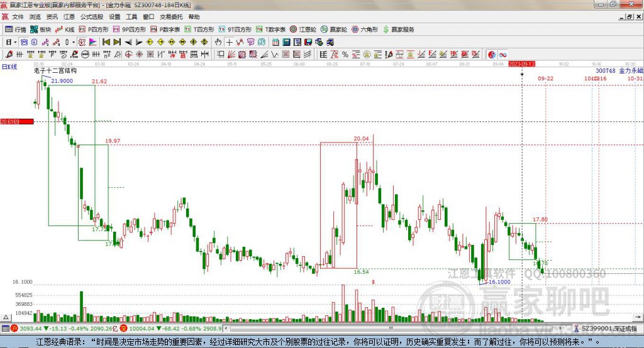
Task: Click the yin-yang symbol icon
Action: point(492,54)
